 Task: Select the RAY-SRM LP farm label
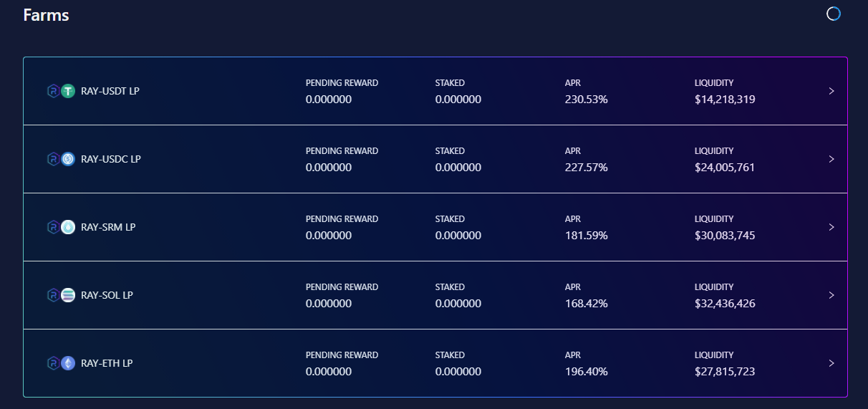tap(108, 227)
